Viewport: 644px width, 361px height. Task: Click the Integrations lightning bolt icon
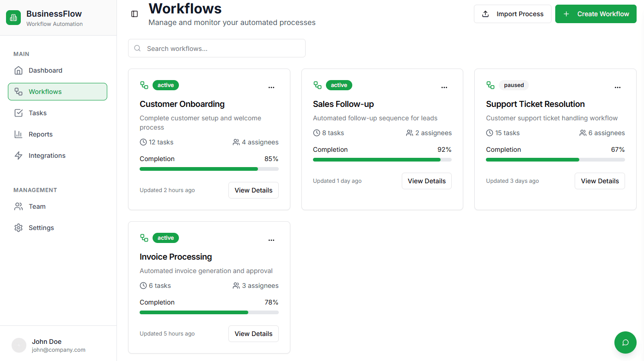tap(18, 155)
